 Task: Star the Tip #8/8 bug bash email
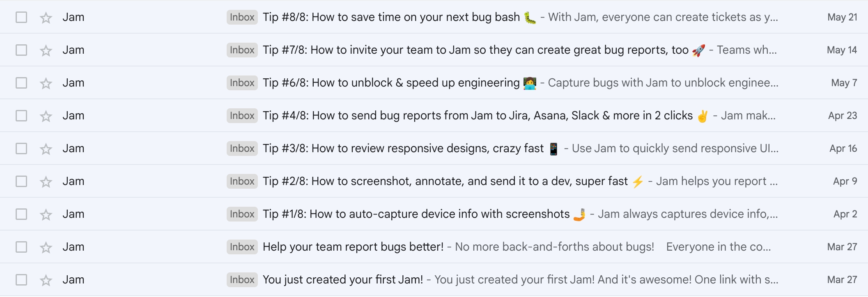pos(46,18)
